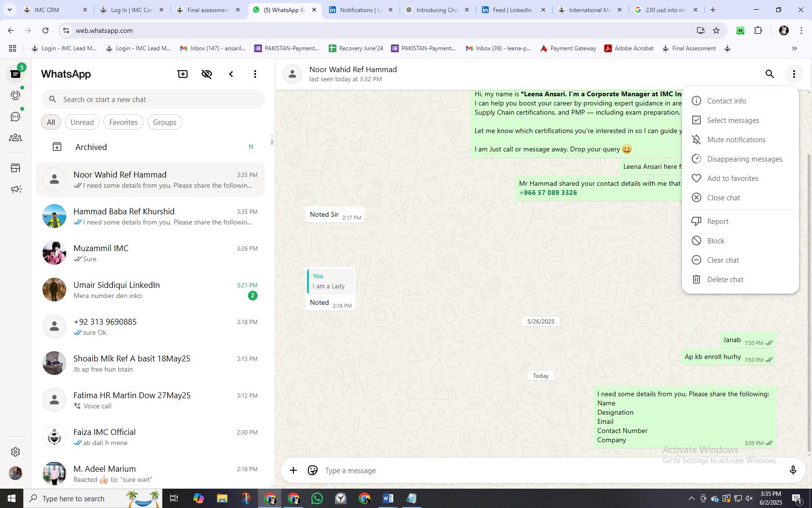
Task: Open emoji and sticker picker icon
Action: pyautogui.click(x=313, y=470)
